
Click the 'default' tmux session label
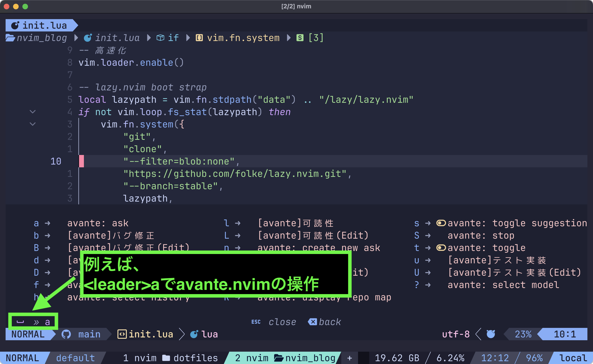point(75,358)
